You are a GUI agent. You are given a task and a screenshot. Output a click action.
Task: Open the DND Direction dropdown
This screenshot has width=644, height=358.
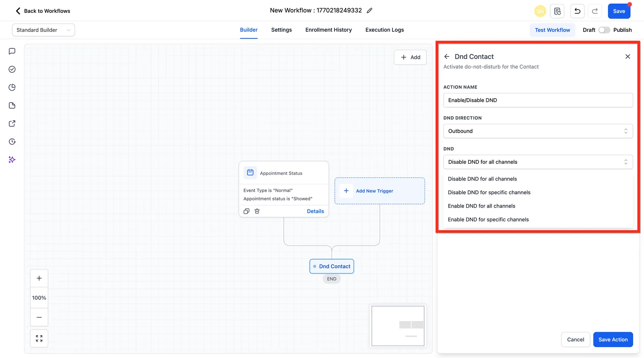click(538, 131)
